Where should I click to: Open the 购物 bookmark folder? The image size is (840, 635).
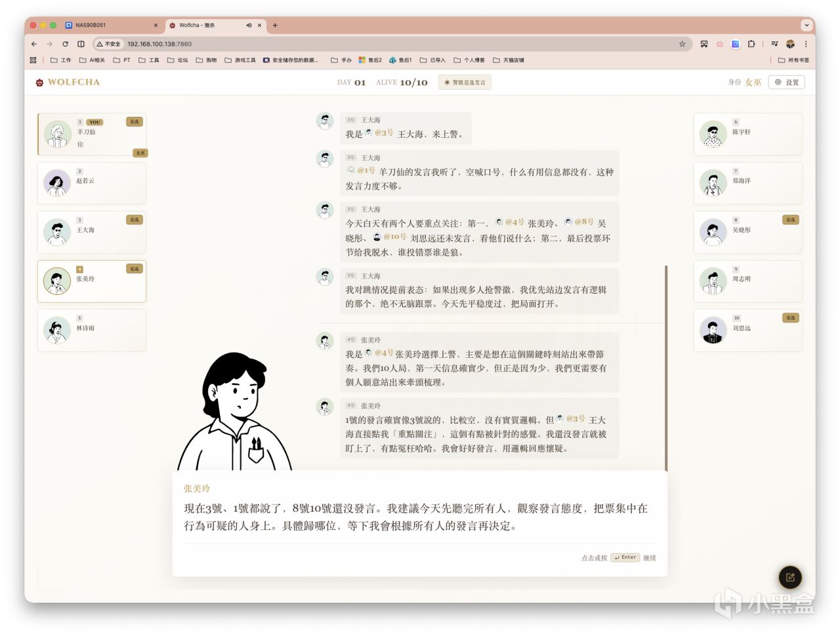(207, 60)
